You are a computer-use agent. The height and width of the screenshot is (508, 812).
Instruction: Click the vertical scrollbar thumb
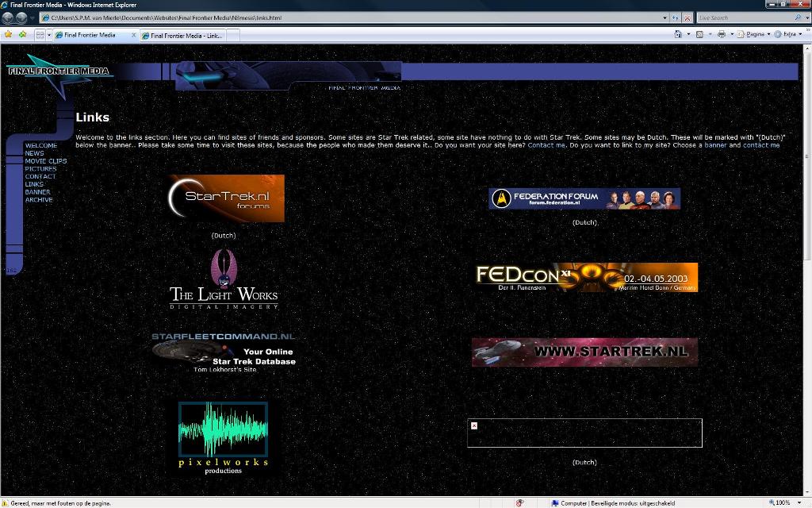point(807,156)
